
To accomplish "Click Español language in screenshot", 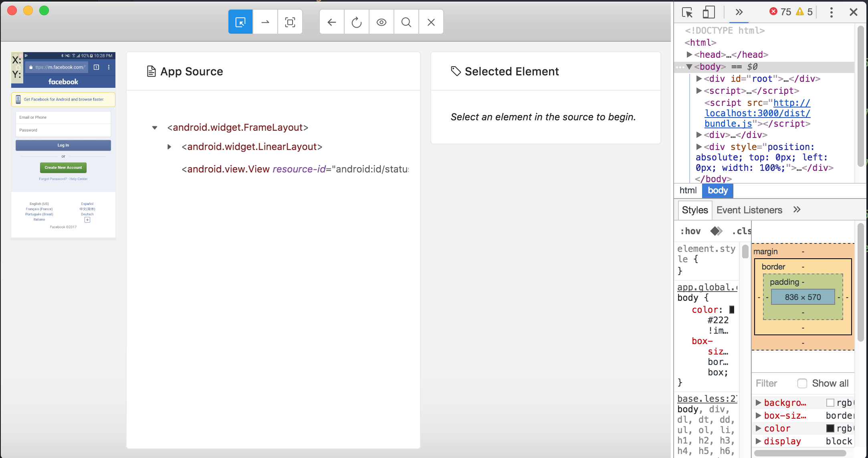I will (x=87, y=204).
